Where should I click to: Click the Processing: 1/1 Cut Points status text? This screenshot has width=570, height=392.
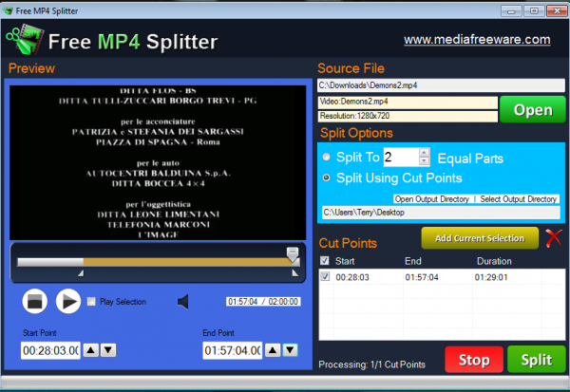tap(371, 364)
